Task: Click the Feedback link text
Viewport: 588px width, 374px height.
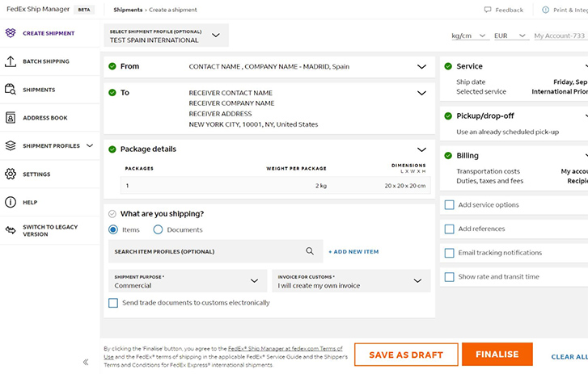Action: (x=509, y=11)
